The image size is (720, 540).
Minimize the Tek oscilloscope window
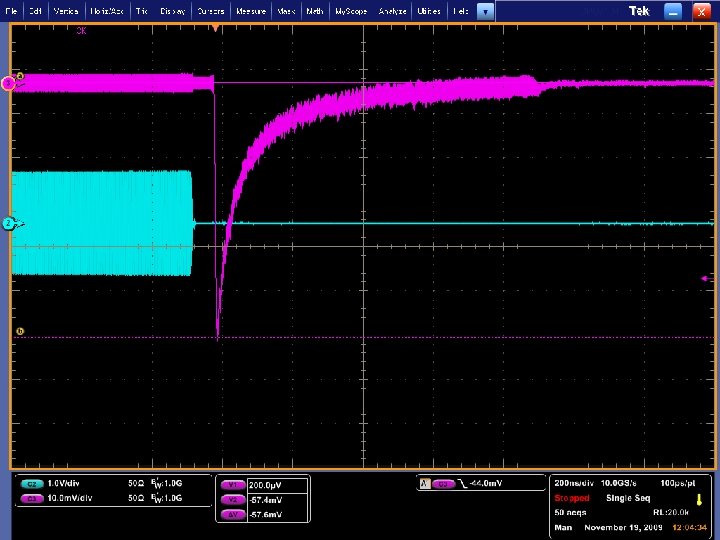[x=673, y=11]
